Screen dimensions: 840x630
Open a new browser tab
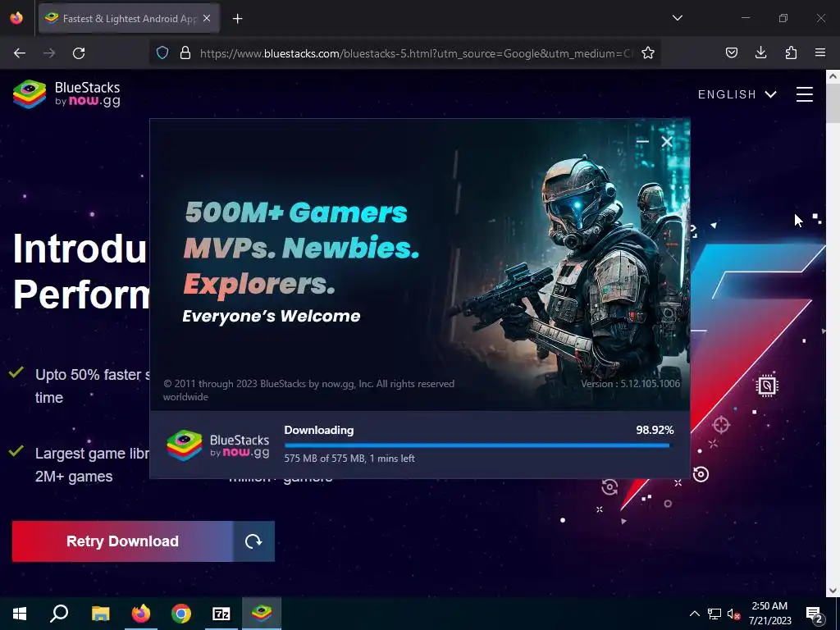(x=237, y=19)
